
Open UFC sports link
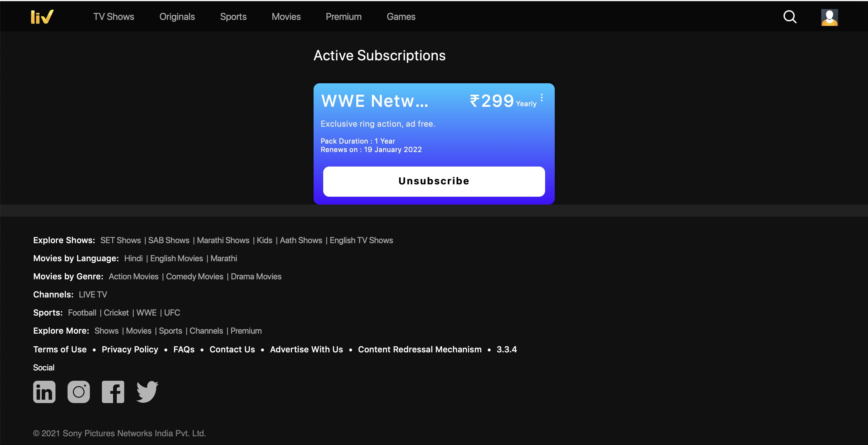172,313
